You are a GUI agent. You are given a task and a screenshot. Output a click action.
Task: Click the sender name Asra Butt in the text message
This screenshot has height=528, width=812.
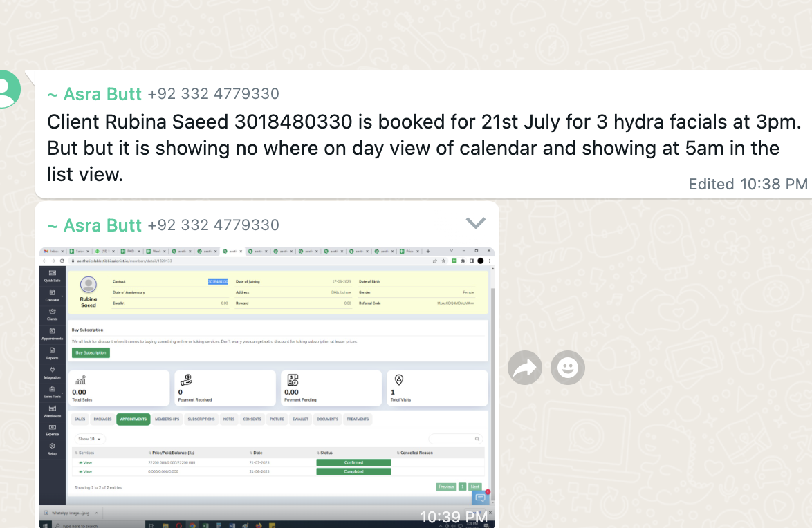pyautogui.click(x=102, y=94)
